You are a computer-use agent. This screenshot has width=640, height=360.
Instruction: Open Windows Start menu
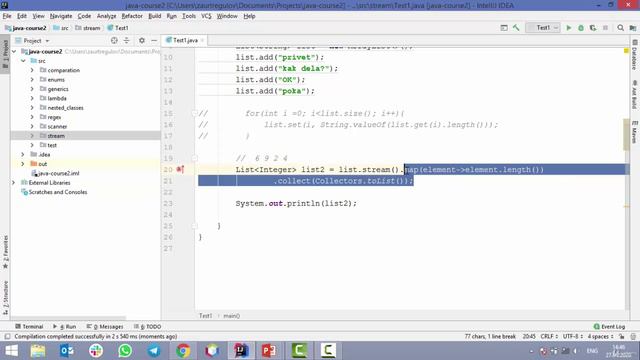(x=11, y=351)
